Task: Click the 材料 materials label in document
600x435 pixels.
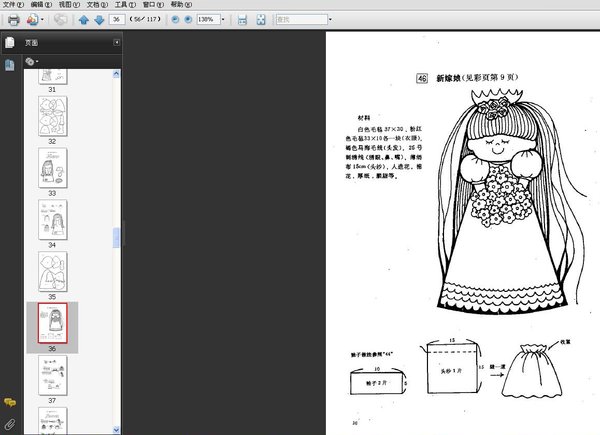Action: 364,118
